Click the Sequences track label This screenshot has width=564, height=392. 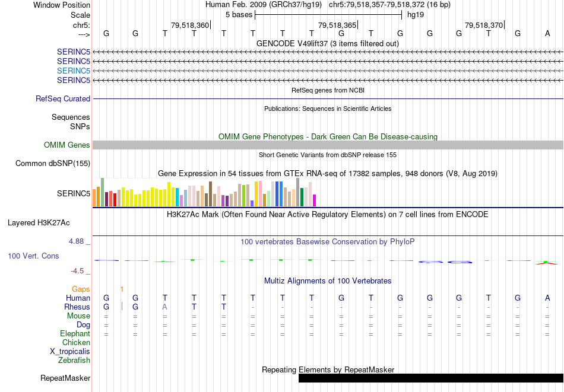(x=71, y=117)
